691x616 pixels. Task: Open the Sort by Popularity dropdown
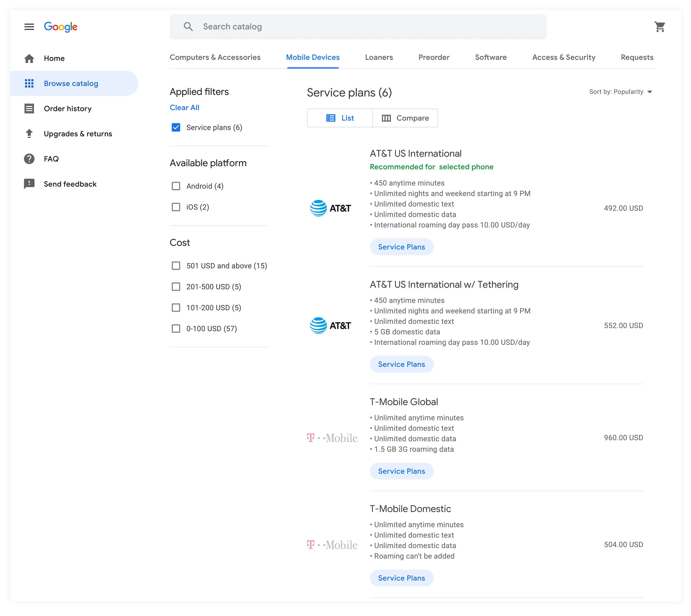tap(620, 92)
